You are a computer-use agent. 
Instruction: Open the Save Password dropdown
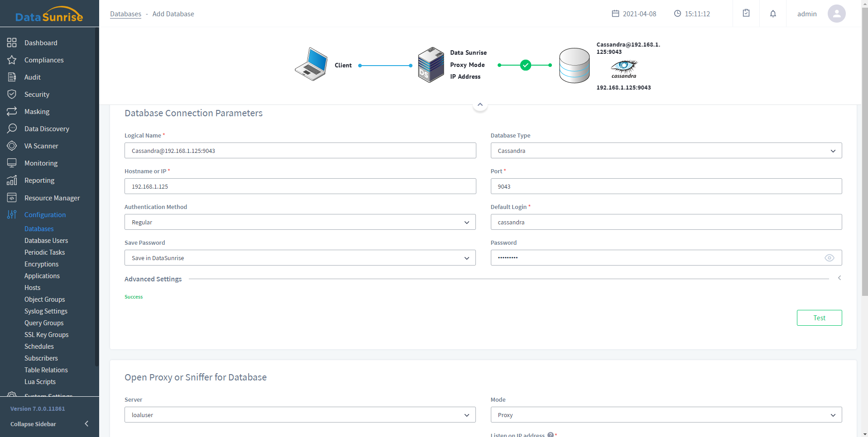[300, 258]
